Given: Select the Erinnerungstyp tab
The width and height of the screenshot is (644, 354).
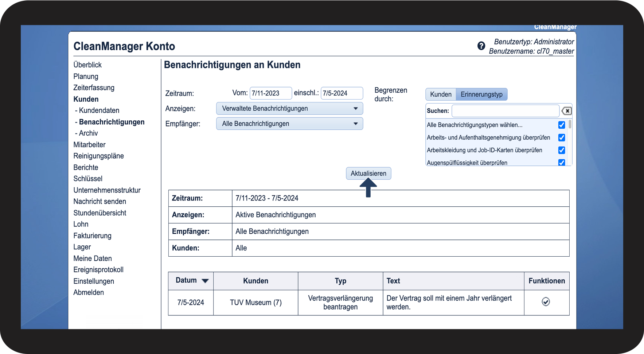Looking at the screenshot, I should 481,94.
